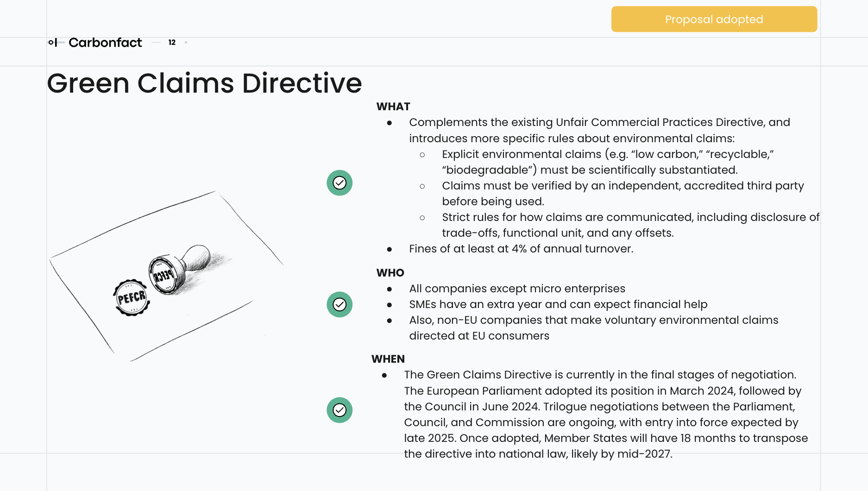Viewport: 868px width, 491px height.
Task: Click the WHAT heading
Action: coord(393,107)
